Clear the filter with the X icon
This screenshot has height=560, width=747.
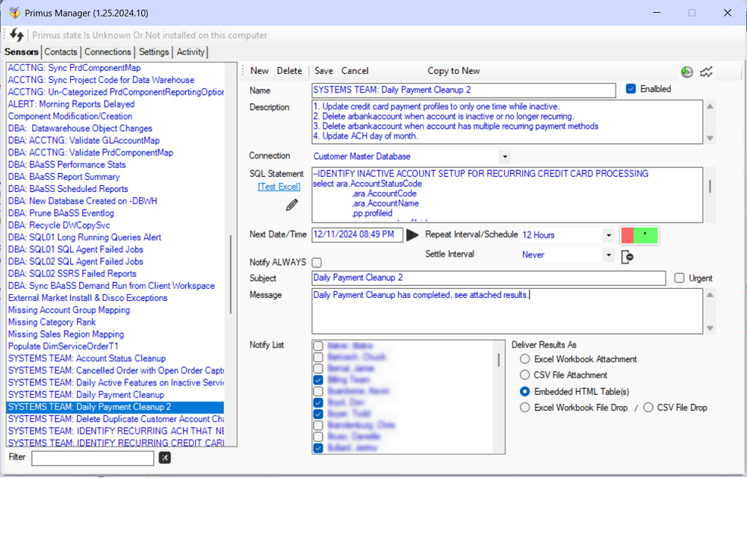(165, 458)
